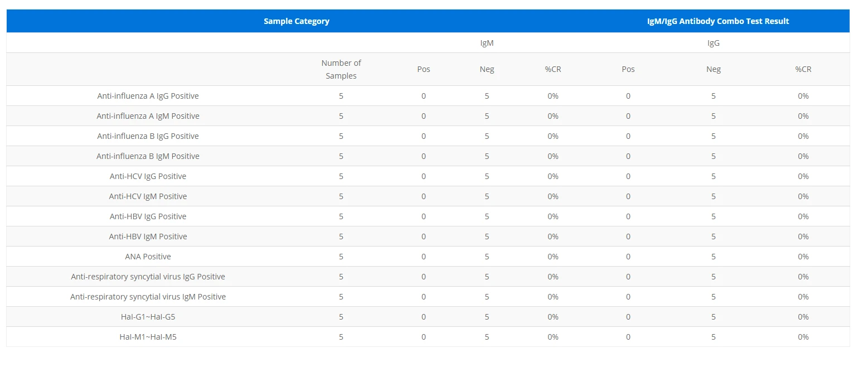Click sample count in Anti-HCV IgG Positive row
Screen dimensions: 868x367
point(341,176)
